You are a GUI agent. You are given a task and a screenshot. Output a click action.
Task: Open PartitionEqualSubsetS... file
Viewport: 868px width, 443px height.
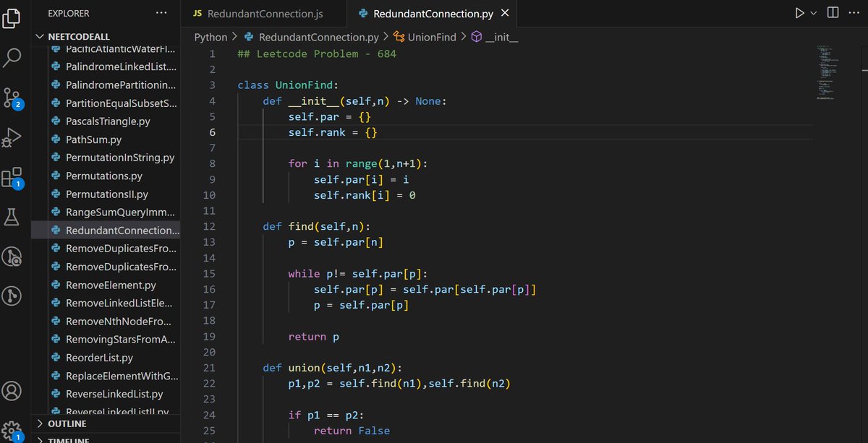click(106, 103)
